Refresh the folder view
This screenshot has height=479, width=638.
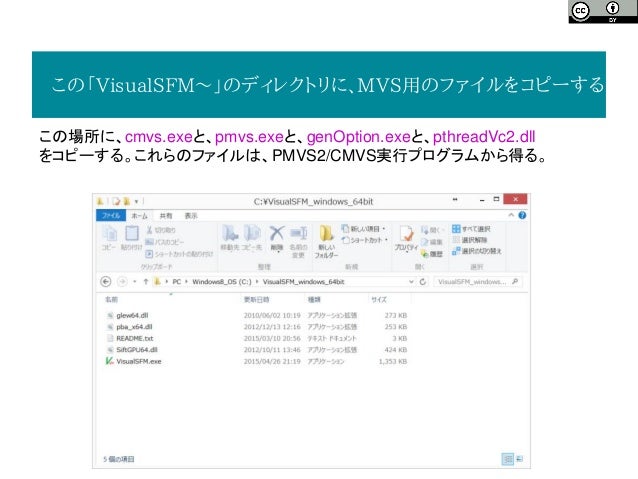tap(423, 282)
